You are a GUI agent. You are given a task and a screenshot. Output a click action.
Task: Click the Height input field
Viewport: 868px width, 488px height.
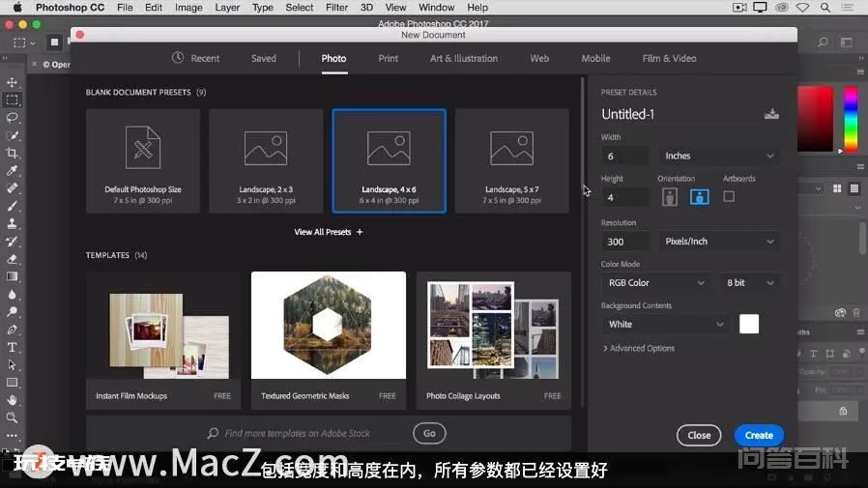click(625, 197)
